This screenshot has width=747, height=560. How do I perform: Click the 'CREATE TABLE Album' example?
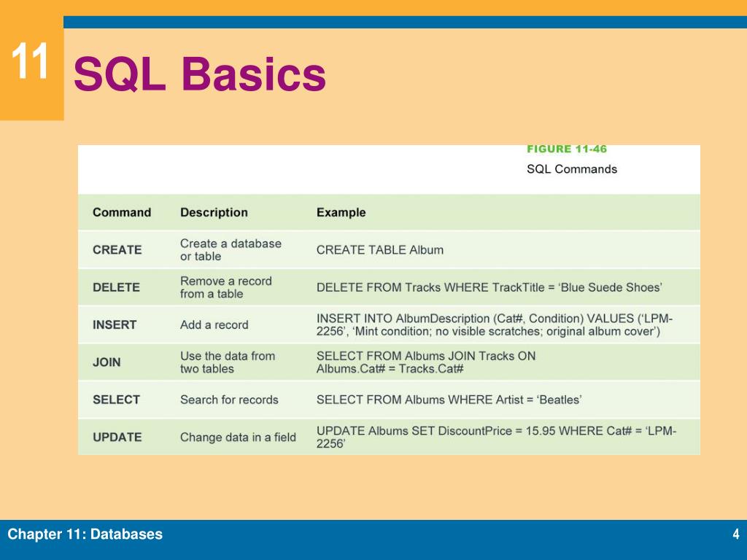tap(379, 250)
